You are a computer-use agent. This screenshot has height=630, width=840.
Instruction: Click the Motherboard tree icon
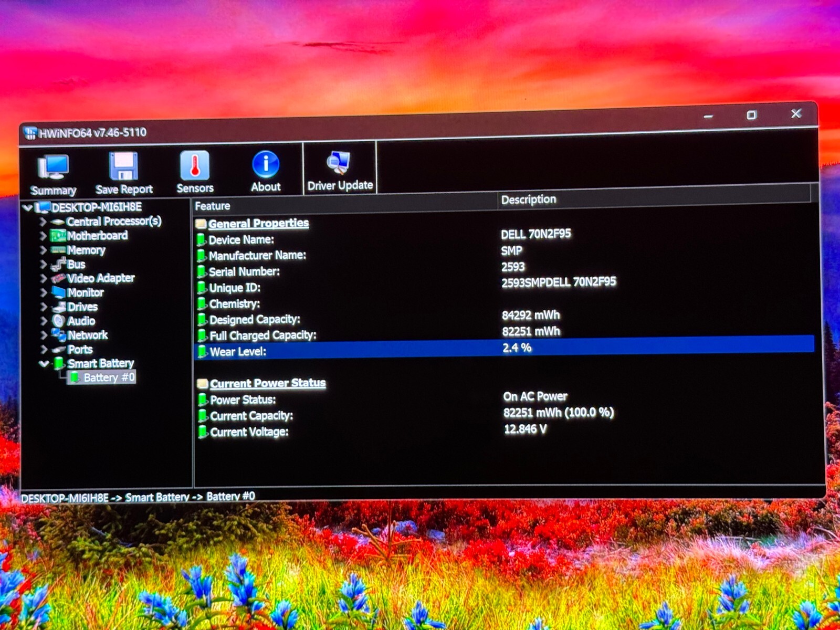(x=57, y=236)
